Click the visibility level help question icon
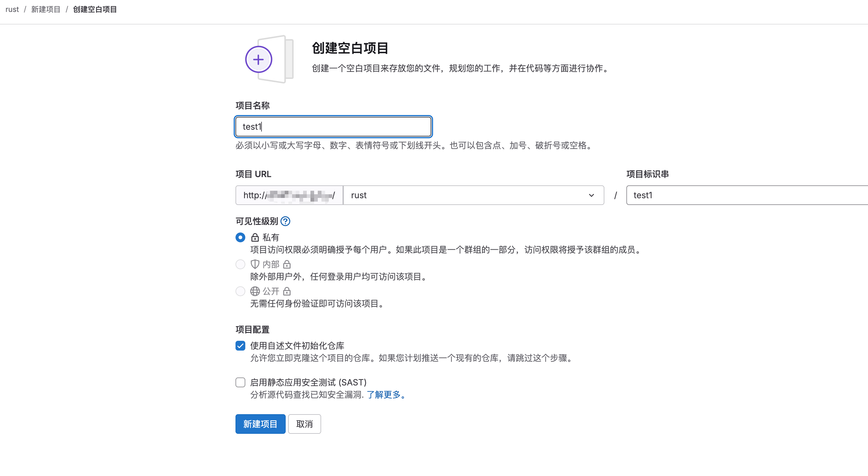Viewport: 868px width, 476px height. 285,221
